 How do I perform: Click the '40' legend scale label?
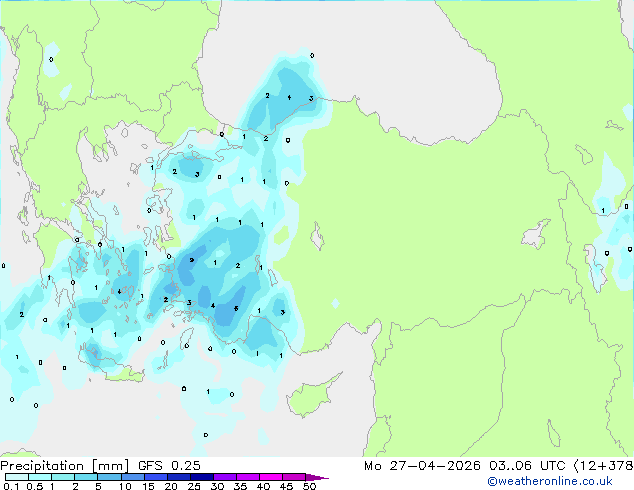coord(263,486)
